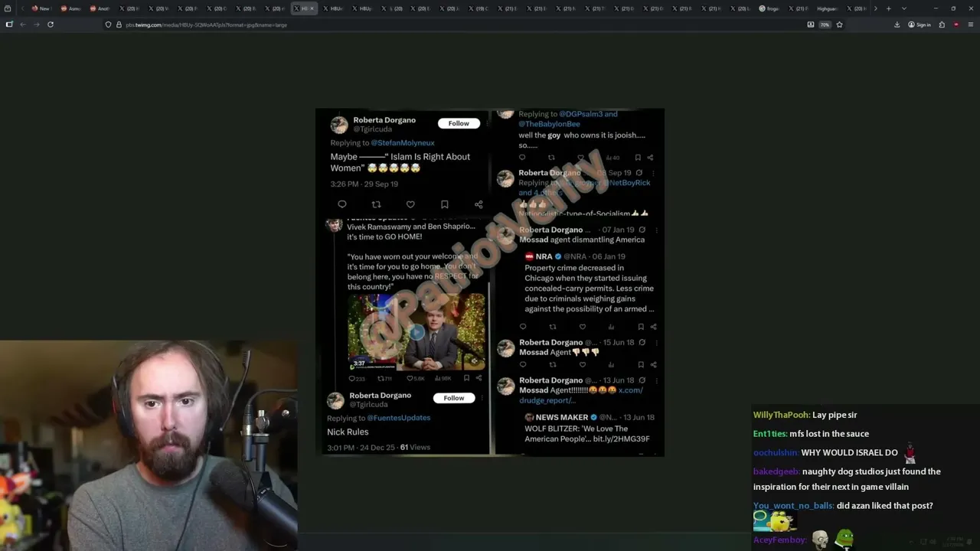Click the red extension icon in toolbar
980x551 pixels.
click(x=956, y=24)
